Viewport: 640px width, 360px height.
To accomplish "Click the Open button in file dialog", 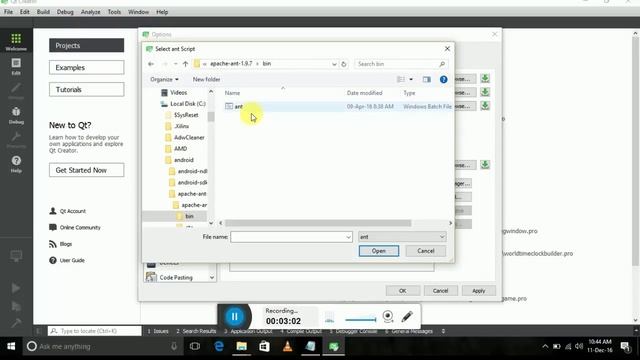I will [x=379, y=251].
